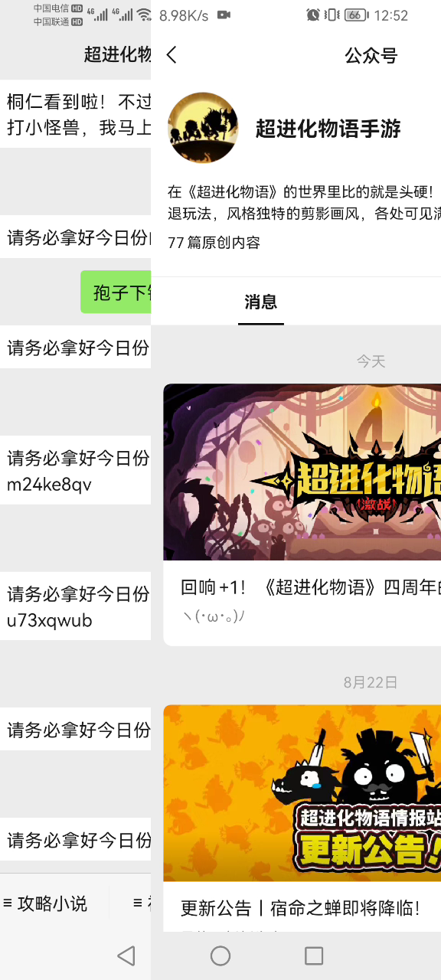Open the fourth anniversary article thumbnail
This screenshot has height=980, width=441.
(x=302, y=472)
